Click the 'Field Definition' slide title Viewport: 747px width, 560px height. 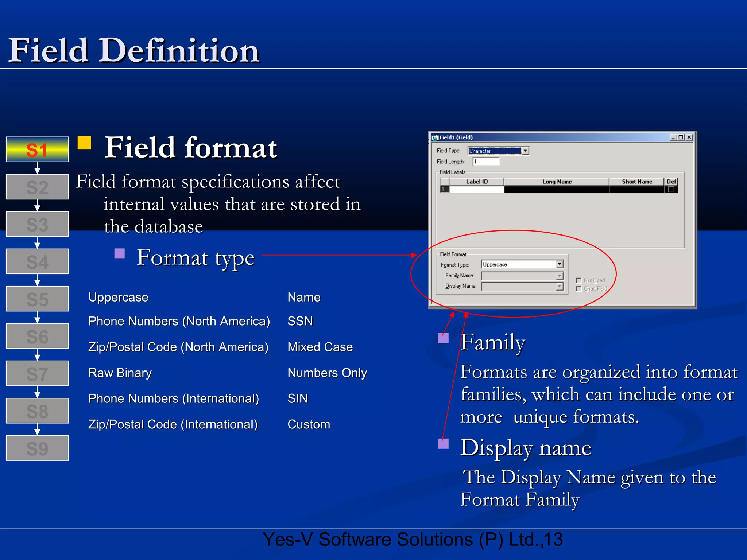[133, 50]
